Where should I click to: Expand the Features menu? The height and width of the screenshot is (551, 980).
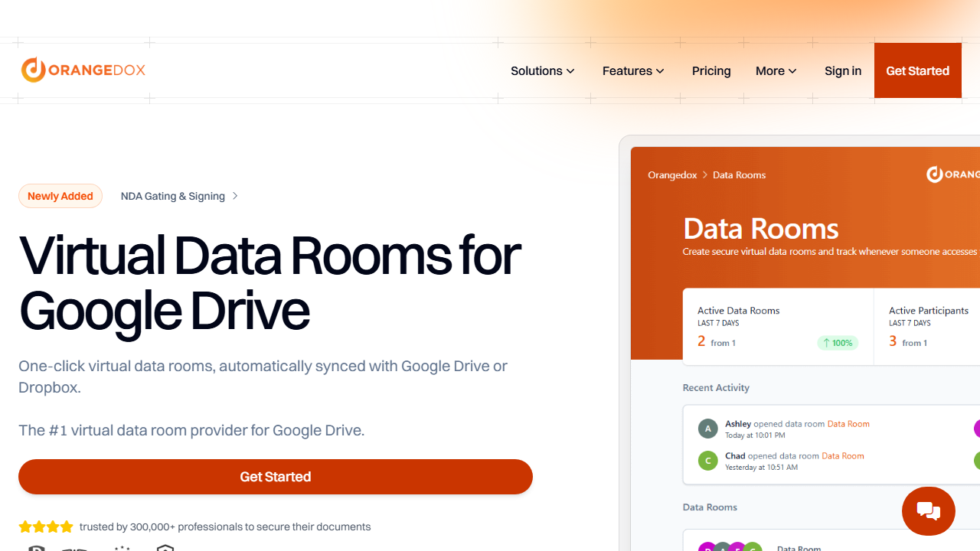(634, 70)
